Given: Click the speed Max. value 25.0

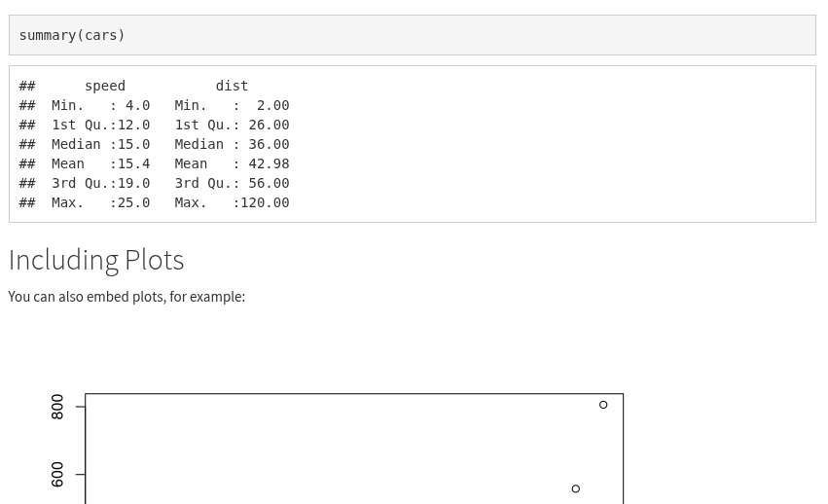Looking at the screenshot, I should (x=133, y=202).
